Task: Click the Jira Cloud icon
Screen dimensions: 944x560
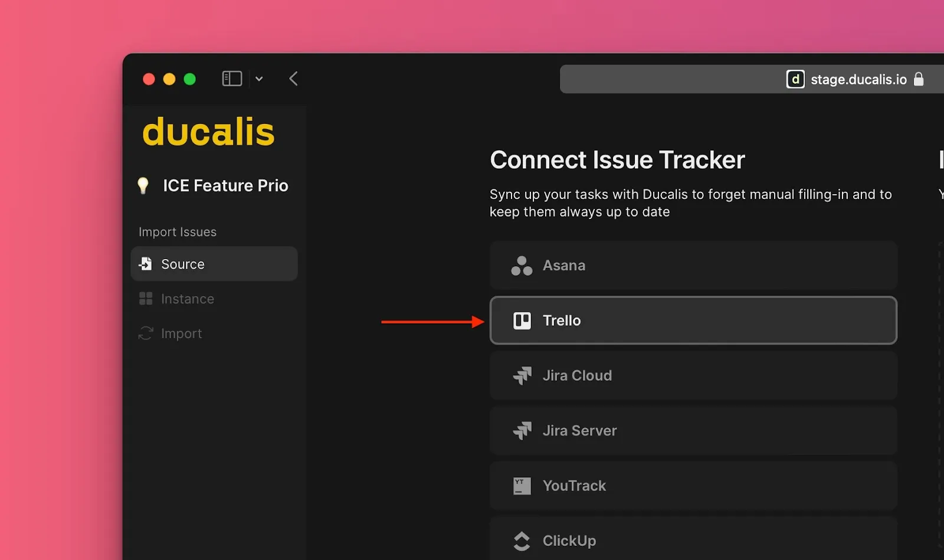Action: click(522, 375)
